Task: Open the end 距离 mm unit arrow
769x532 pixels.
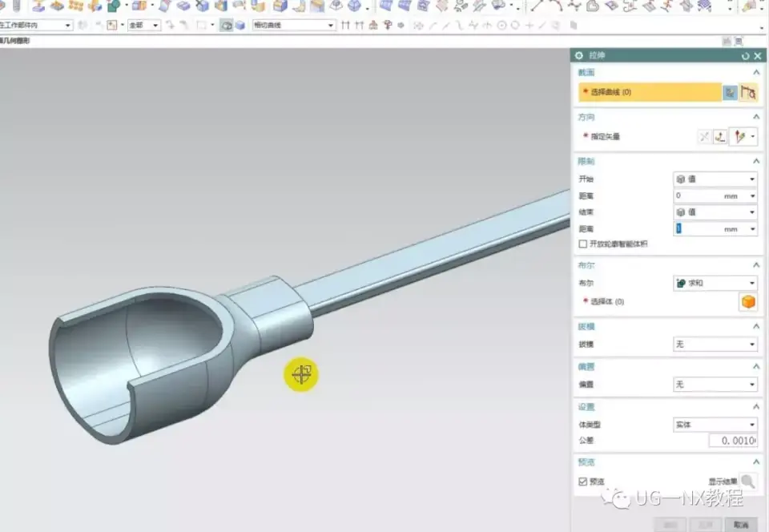Action: coord(752,229)
